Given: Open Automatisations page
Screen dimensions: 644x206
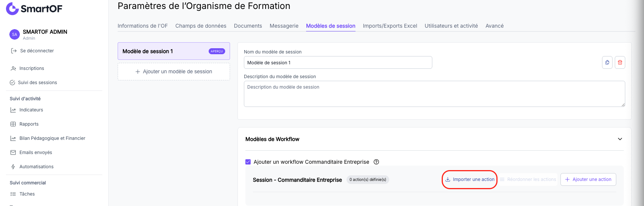Looking at the screenshot, I should 36,167.
